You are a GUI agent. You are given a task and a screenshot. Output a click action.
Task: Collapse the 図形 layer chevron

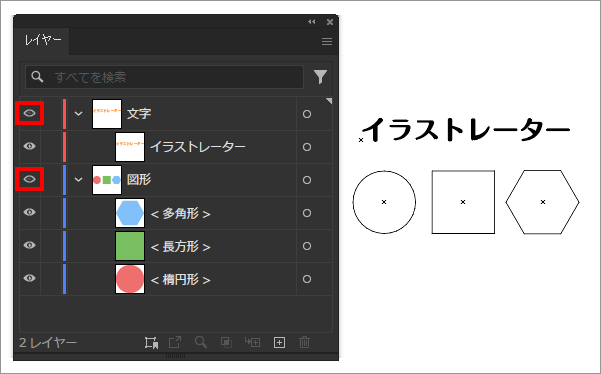click(79, 179)
